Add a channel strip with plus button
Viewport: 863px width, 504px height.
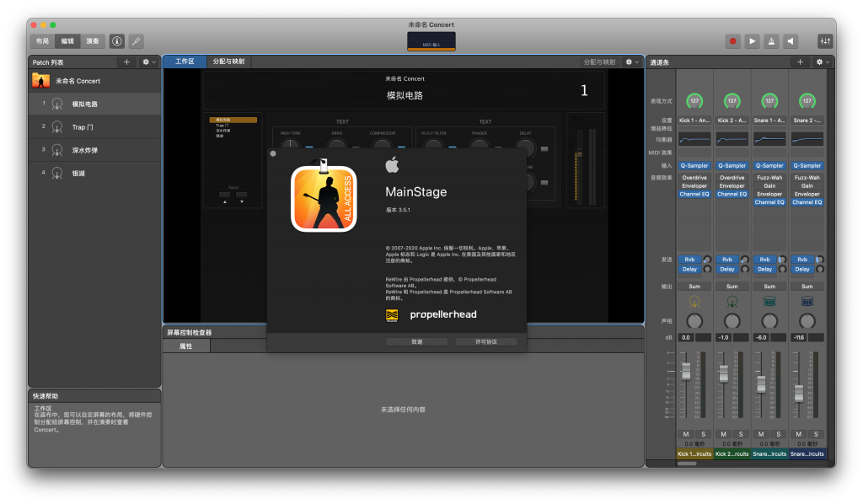pyautogui.click(x=801, y=62)
